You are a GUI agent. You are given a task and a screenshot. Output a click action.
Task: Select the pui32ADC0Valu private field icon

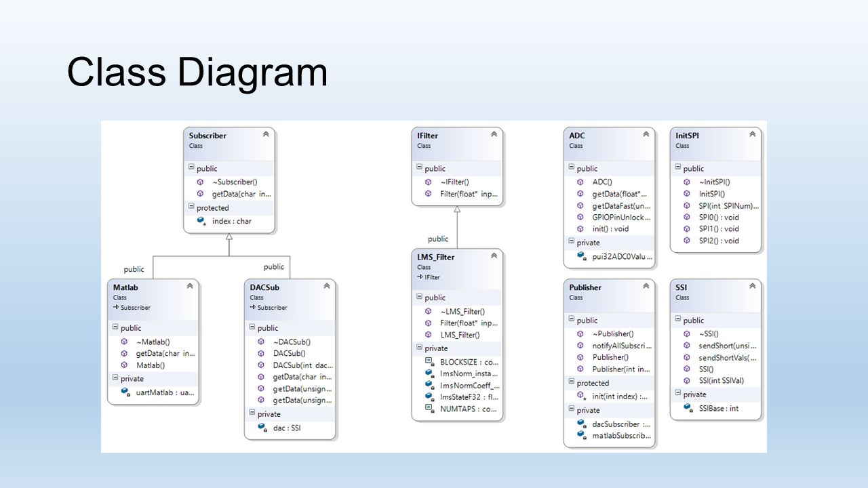click(581, 256)
